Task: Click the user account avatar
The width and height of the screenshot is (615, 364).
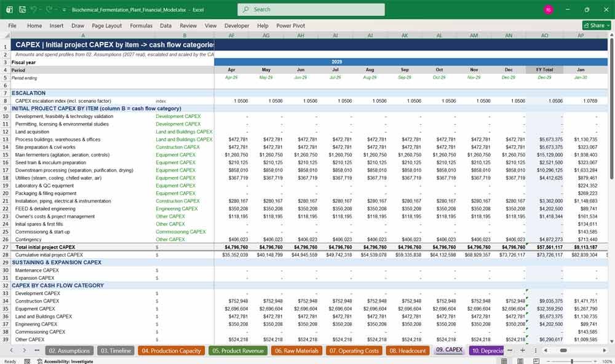Action: coord(549,9)
